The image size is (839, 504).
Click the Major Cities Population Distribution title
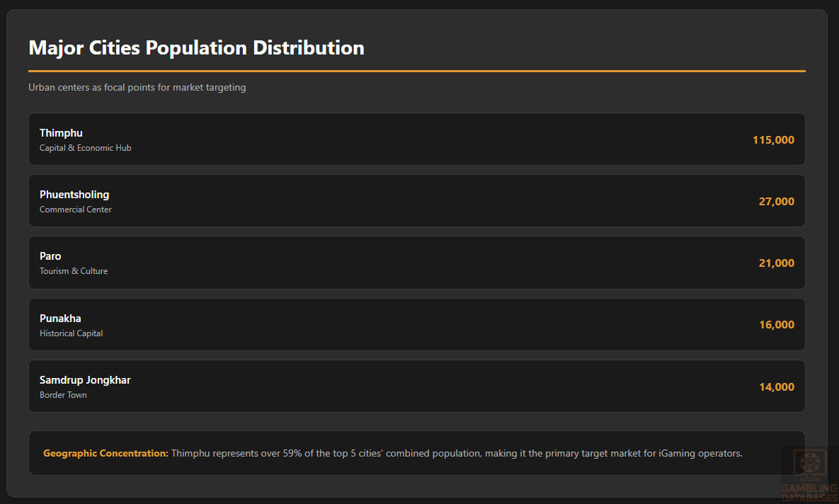196,48
